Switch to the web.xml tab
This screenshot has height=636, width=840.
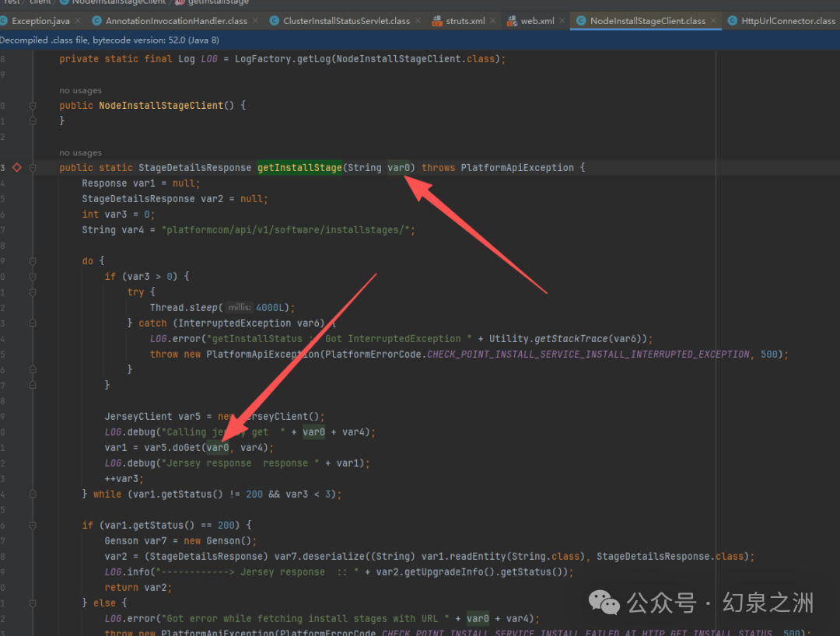[537, 21]
